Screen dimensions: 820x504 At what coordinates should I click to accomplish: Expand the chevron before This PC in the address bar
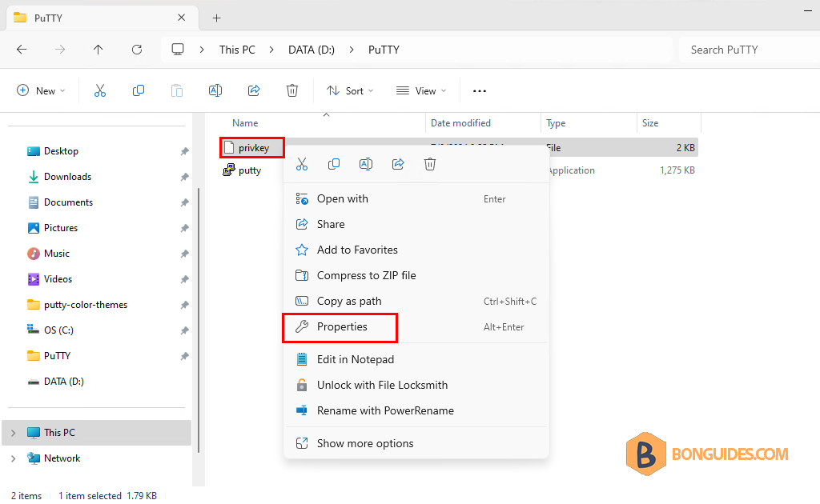[202, 50]
